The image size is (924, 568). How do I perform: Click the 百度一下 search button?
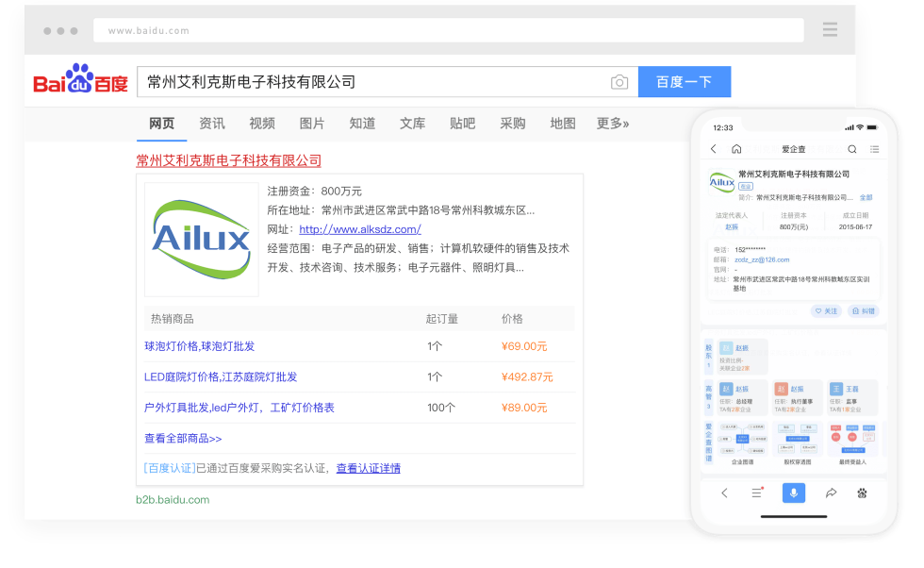click(685, 81)
